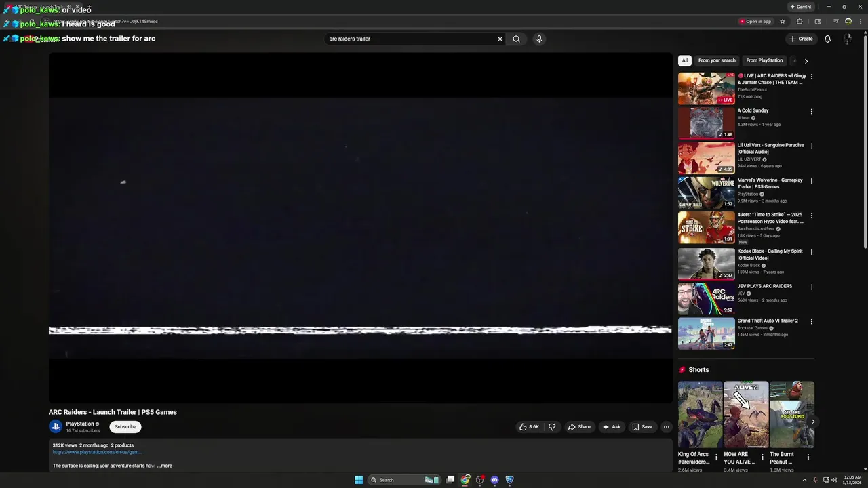Open the Rocket League taskbar icon

[x=509, y=480]
